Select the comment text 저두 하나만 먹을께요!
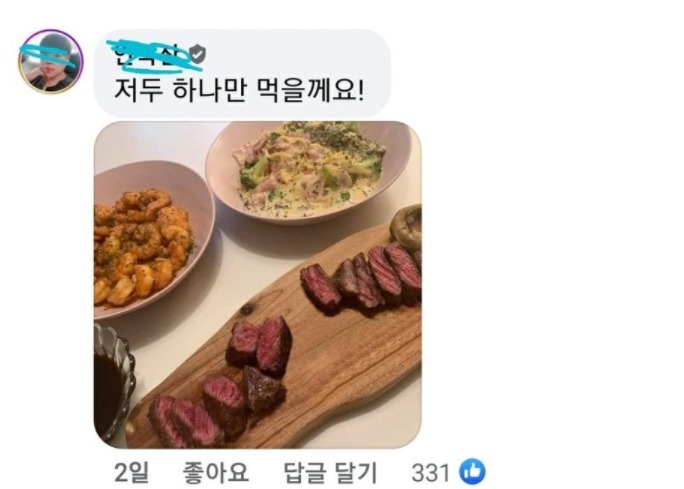684x489 pixels. click(x=239, y=91)
